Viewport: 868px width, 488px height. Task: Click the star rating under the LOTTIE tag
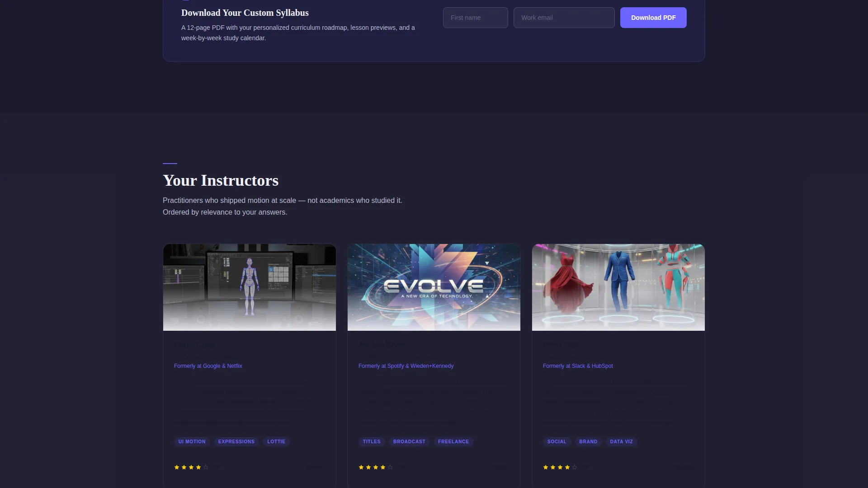click(x=191, y=467)
